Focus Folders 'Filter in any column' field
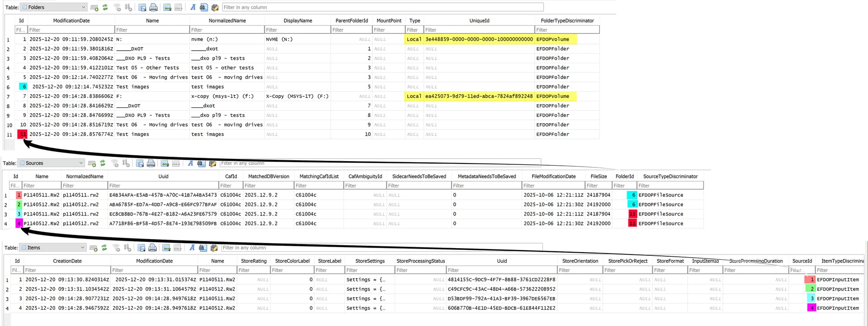 [382, 7]
